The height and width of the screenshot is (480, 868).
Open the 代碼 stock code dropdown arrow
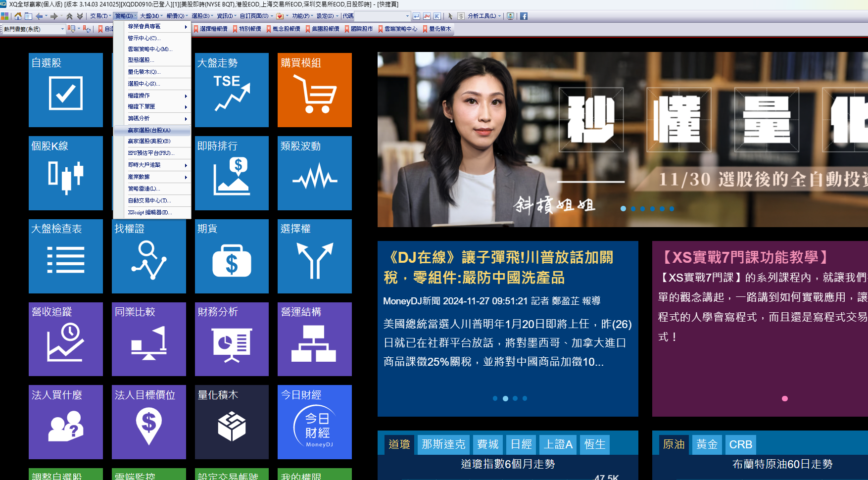pos(407,16)
